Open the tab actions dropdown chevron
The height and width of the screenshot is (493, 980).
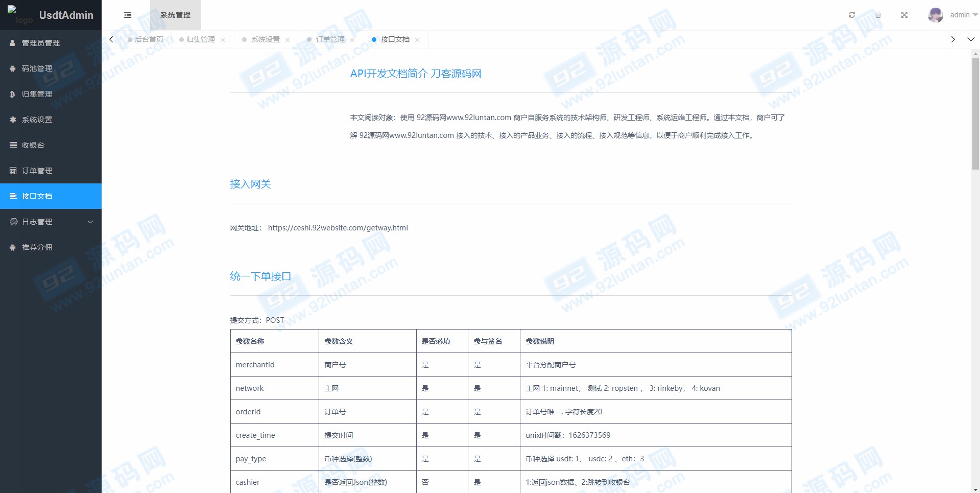coord(971,39)
